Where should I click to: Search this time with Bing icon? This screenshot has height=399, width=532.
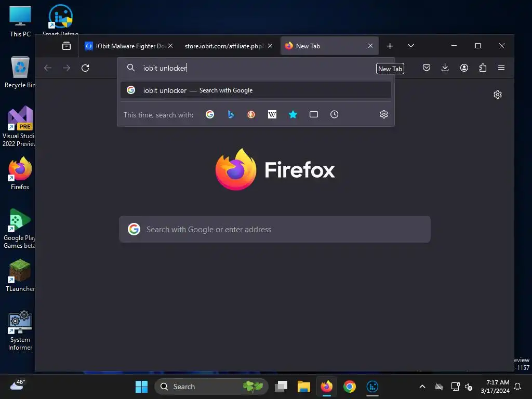231,114
